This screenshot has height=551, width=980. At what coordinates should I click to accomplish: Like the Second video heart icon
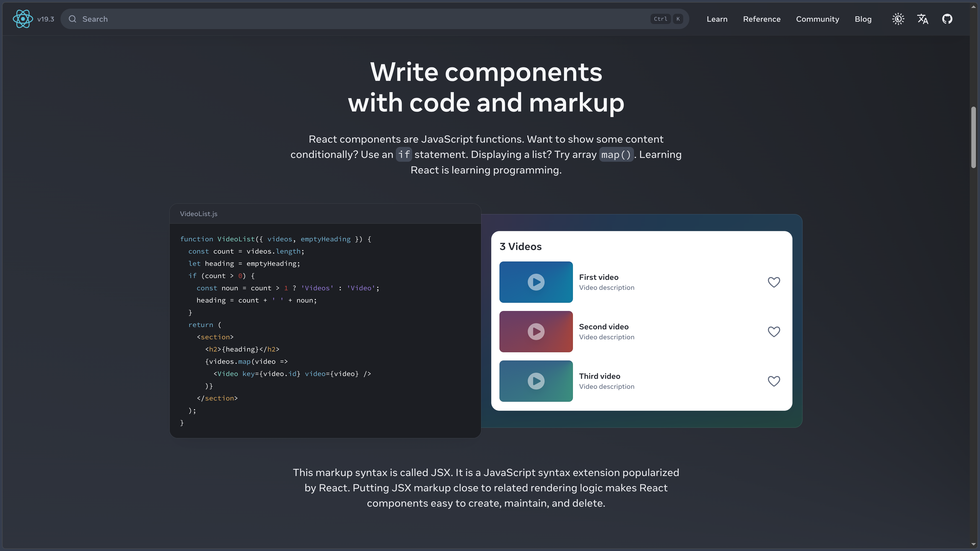point(774,332)
